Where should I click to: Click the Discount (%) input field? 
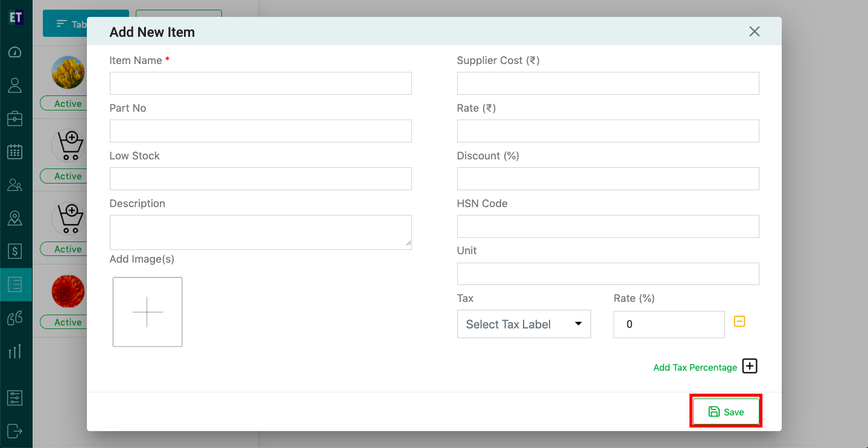[608, 179]
